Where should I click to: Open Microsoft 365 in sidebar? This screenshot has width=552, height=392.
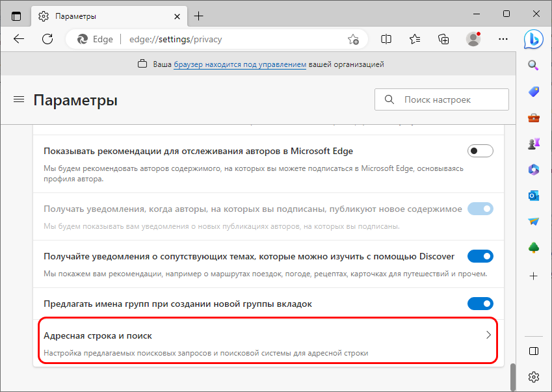tap(533, 170)
